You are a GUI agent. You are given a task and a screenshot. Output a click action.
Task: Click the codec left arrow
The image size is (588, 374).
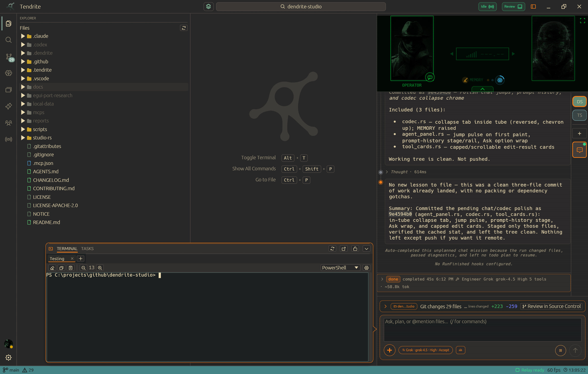(x=452, y=54)
